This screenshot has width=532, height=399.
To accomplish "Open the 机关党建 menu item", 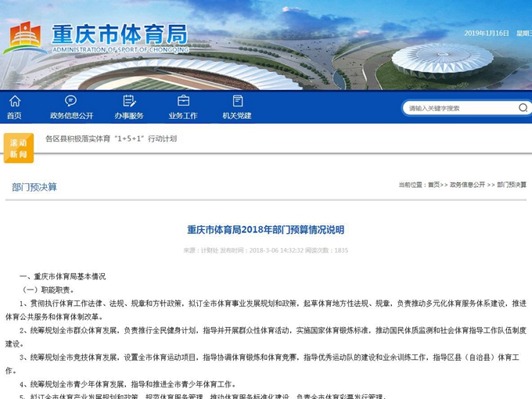I will [237, 116].
